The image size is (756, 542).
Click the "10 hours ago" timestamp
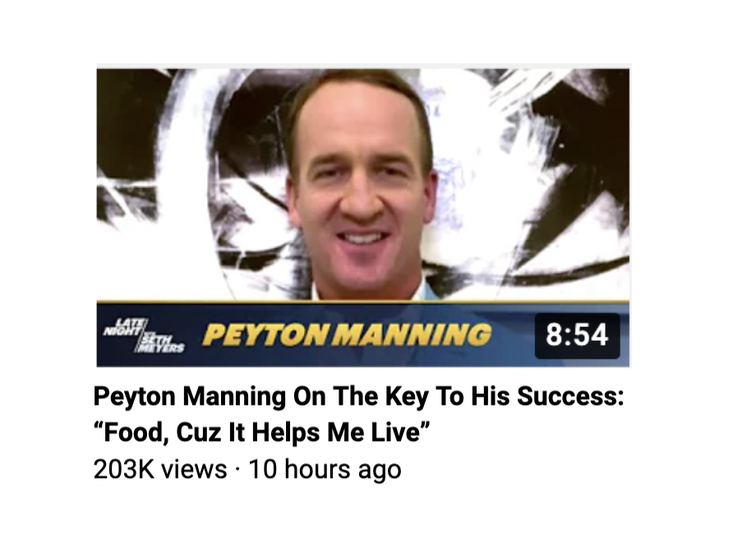(325, 469)
